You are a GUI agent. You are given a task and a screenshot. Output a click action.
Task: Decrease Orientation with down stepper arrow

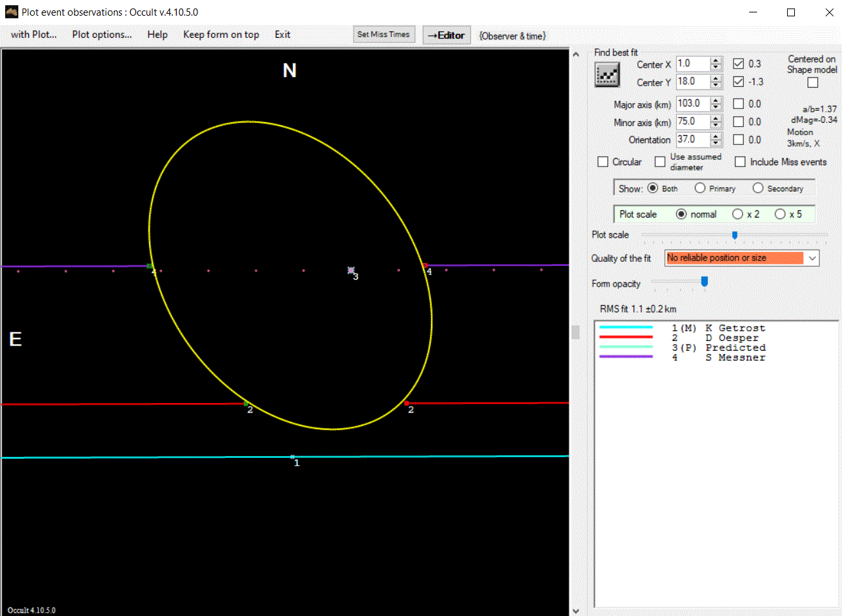click(x=716, y=142)
